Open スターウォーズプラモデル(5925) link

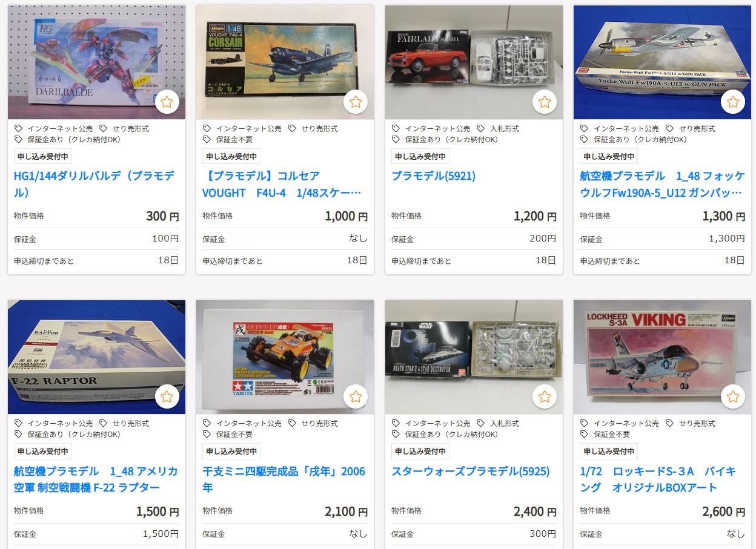pyautogui.click(x=470, y=471)
